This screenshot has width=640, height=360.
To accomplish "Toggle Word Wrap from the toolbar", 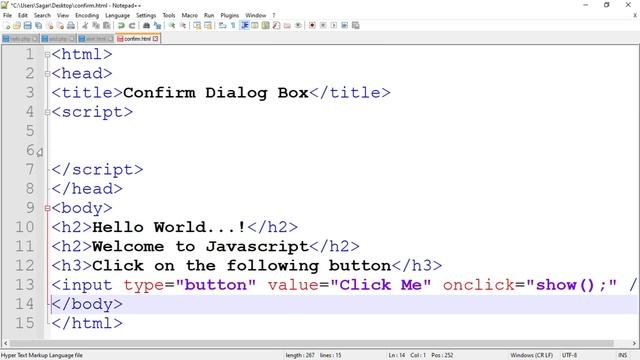I will coord(222,25).
